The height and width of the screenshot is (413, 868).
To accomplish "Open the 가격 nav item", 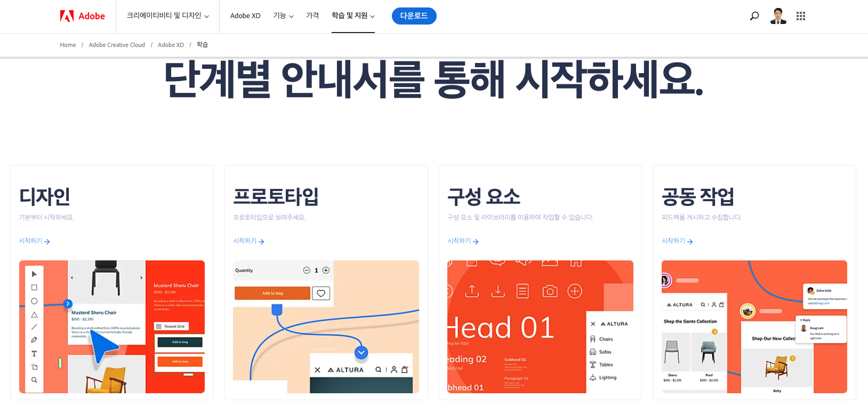I will (x=312, y=16).
